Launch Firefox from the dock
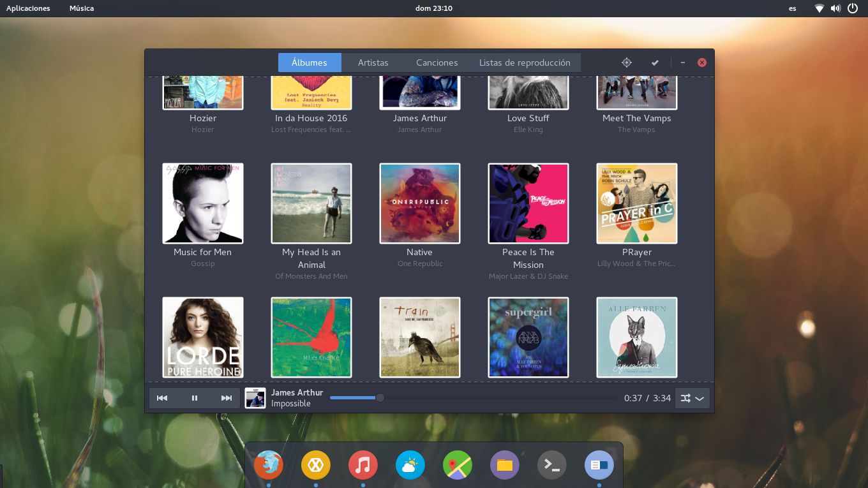Screen dimensions: 868x488 (269, 465)
